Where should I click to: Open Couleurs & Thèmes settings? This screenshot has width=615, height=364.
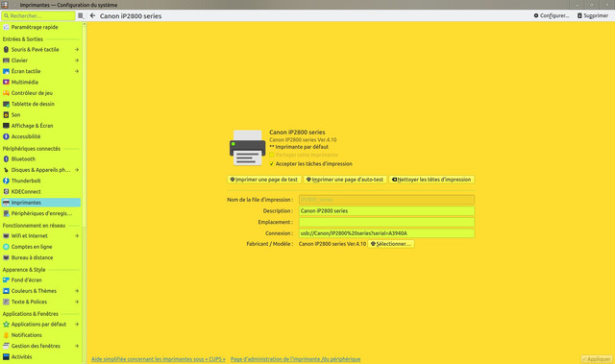[x=40, y=291]
